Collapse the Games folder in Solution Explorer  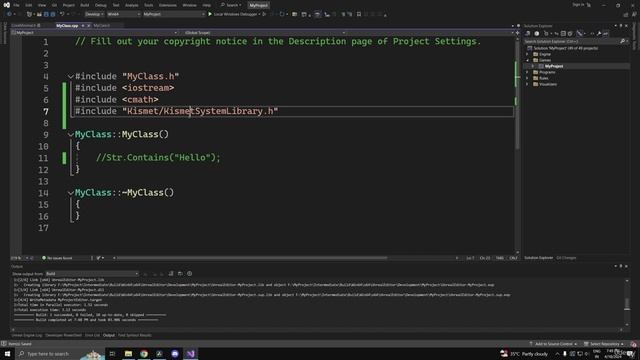coord(527,60)
